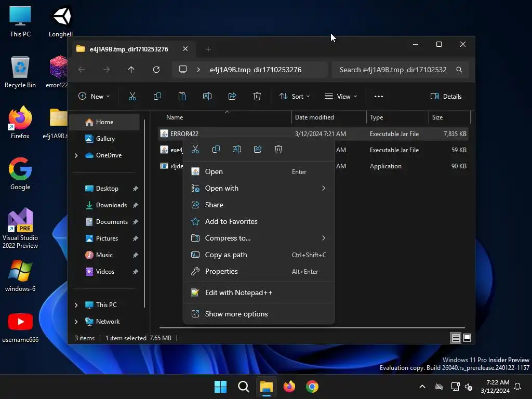The image size is (532, 399).
Task: Click the Back navigation arrow
Action: pos(82,70)
